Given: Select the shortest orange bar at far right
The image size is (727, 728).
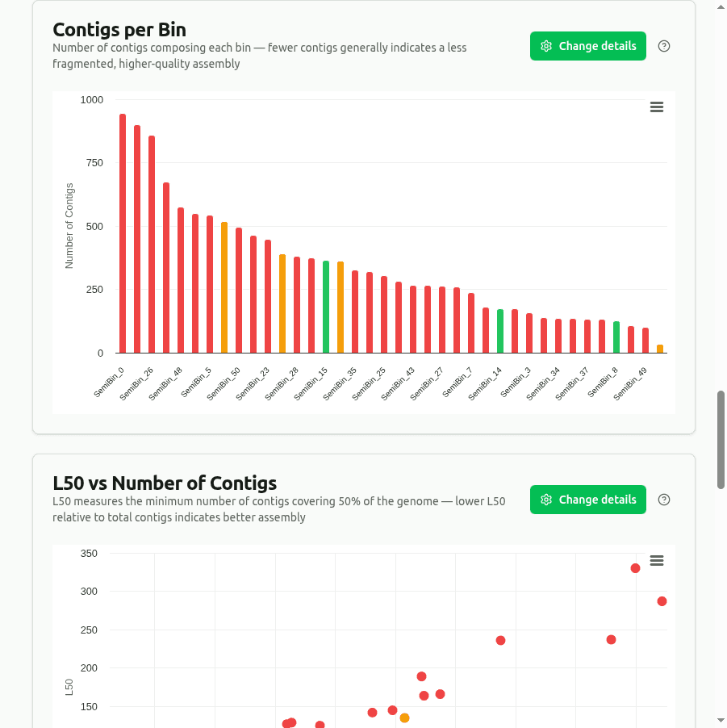Looking at the screenshot, I should pos(660,349).
